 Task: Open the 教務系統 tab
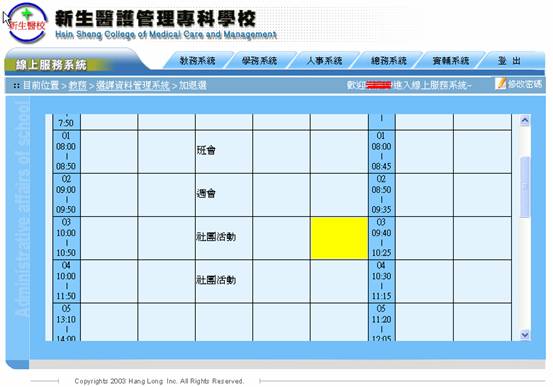[x=198, y=60]
